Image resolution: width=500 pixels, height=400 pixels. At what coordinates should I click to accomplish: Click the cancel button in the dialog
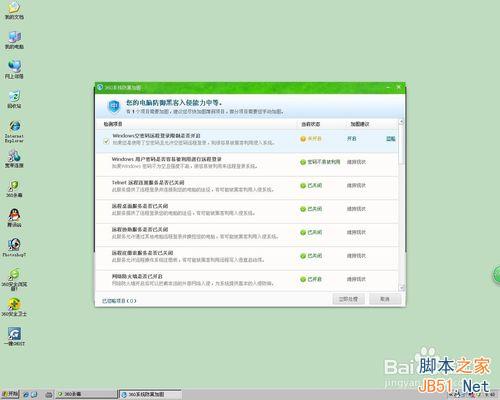[x=385, y=299]
